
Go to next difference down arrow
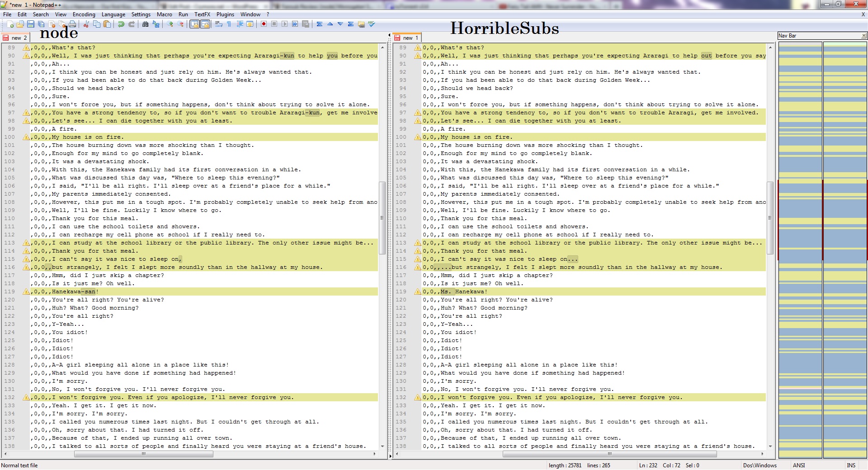click(x=340, y=24)
